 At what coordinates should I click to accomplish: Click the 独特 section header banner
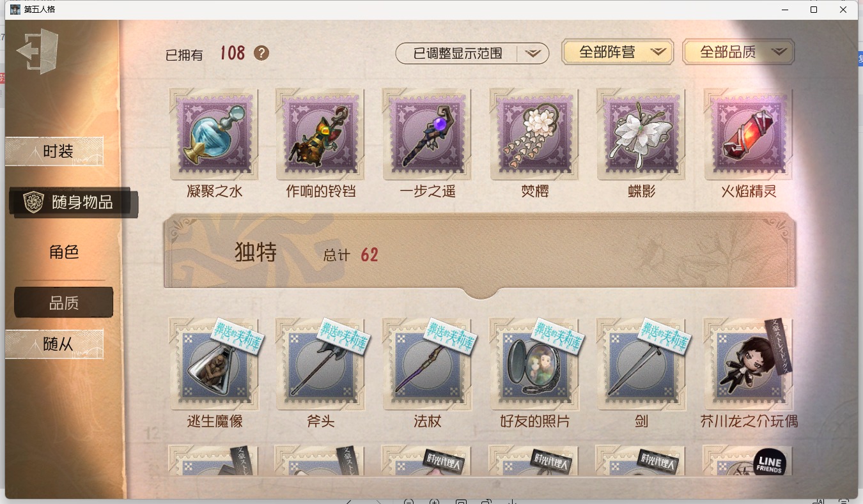click(x=479, y=254)
